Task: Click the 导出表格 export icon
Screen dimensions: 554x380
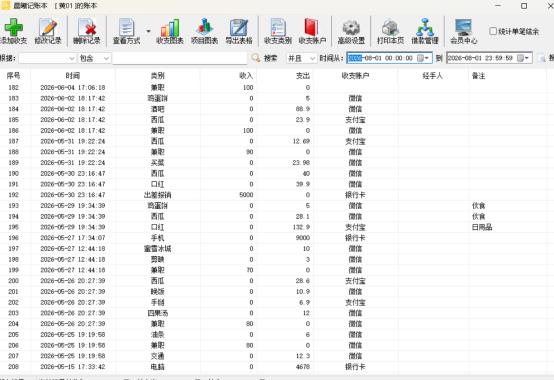Action: [x=239, y=27]
